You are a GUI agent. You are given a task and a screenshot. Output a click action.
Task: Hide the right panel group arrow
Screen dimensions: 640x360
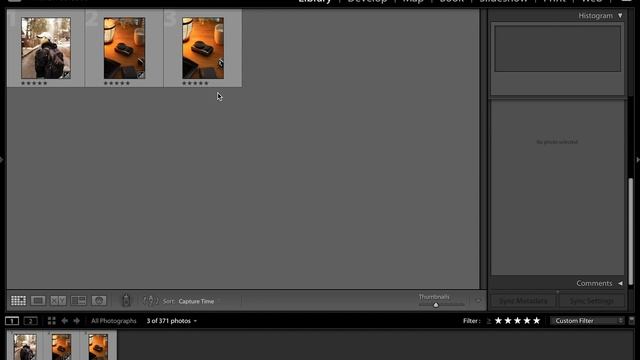[x=638, y=160]
